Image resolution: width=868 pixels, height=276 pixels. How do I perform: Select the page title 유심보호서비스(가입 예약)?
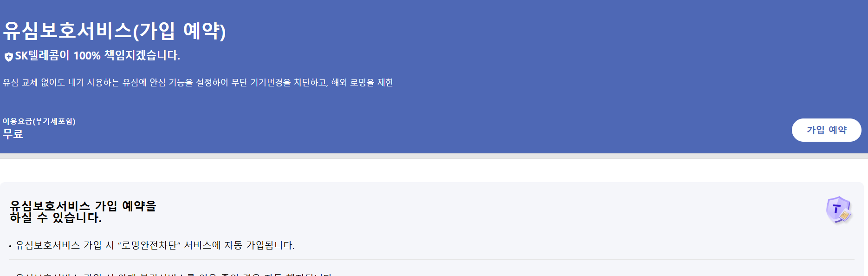point(114,31)
